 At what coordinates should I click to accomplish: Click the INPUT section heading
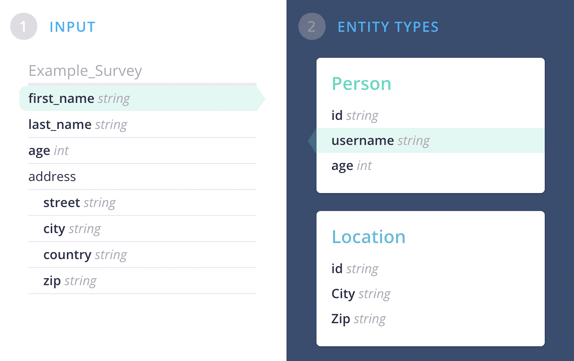(x=72, y=27)
